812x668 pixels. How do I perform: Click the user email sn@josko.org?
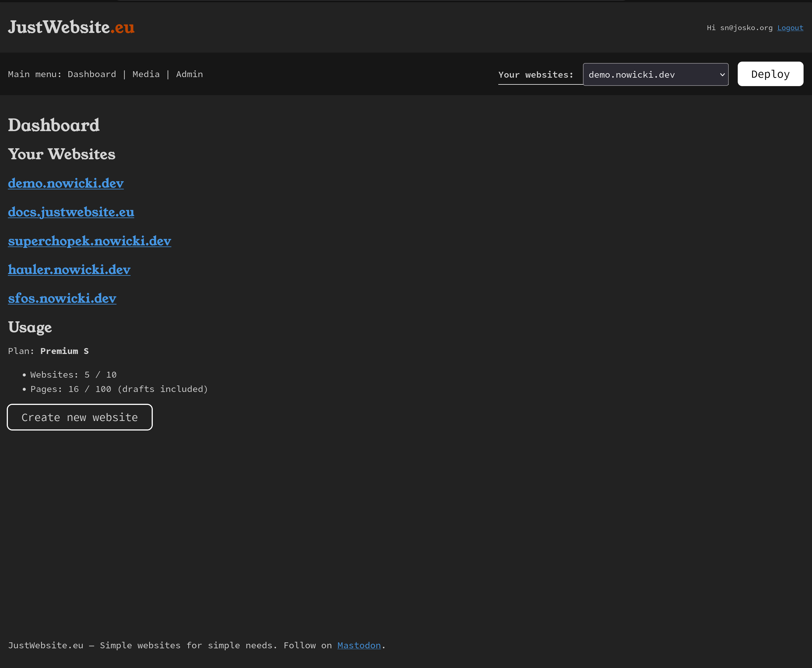(746, 28)
